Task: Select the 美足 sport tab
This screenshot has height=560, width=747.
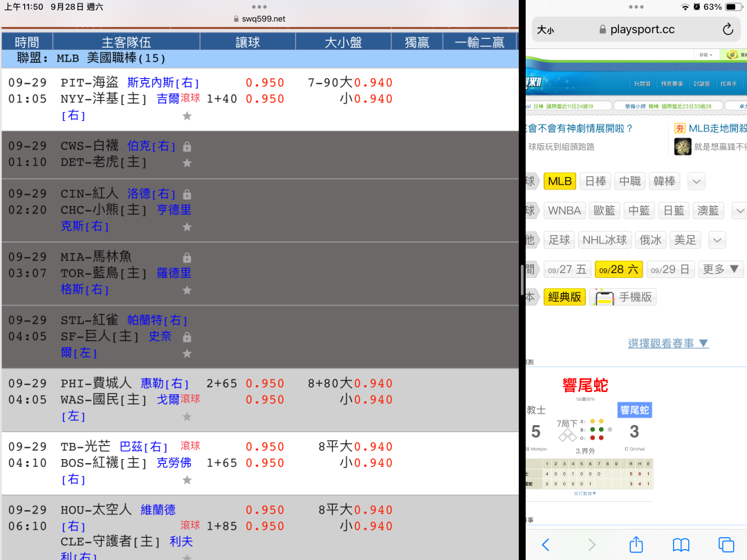Action: tap(685, 240)
